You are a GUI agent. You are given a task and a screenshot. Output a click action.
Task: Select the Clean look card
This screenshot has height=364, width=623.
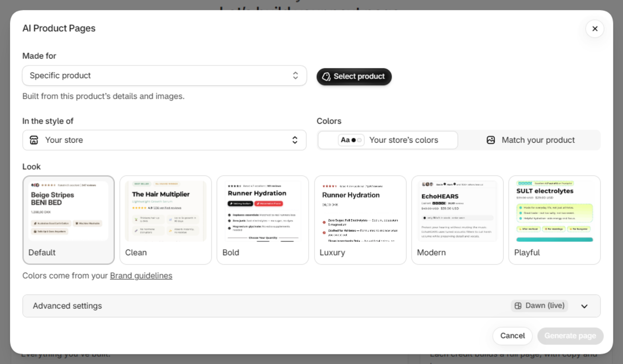tap(166, 220)
